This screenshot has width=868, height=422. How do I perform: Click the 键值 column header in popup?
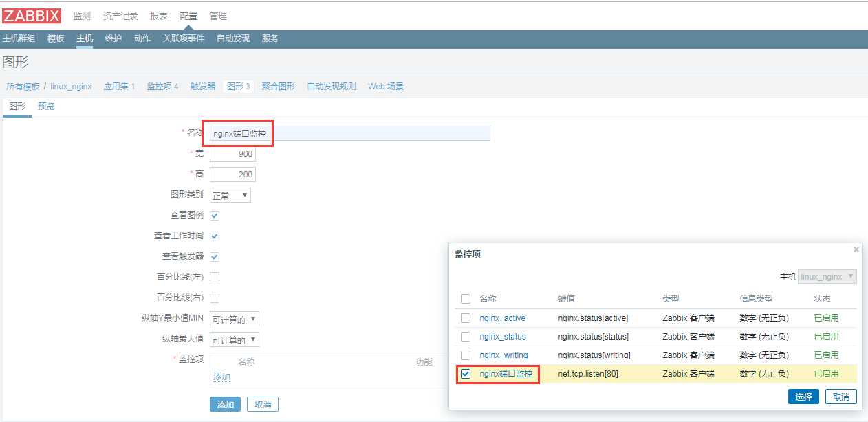[x=566, y=299]
